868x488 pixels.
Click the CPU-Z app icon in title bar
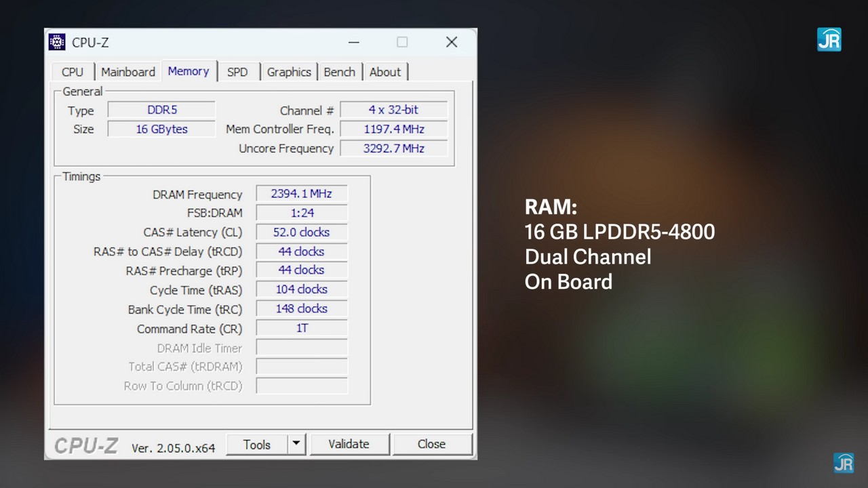58,42
